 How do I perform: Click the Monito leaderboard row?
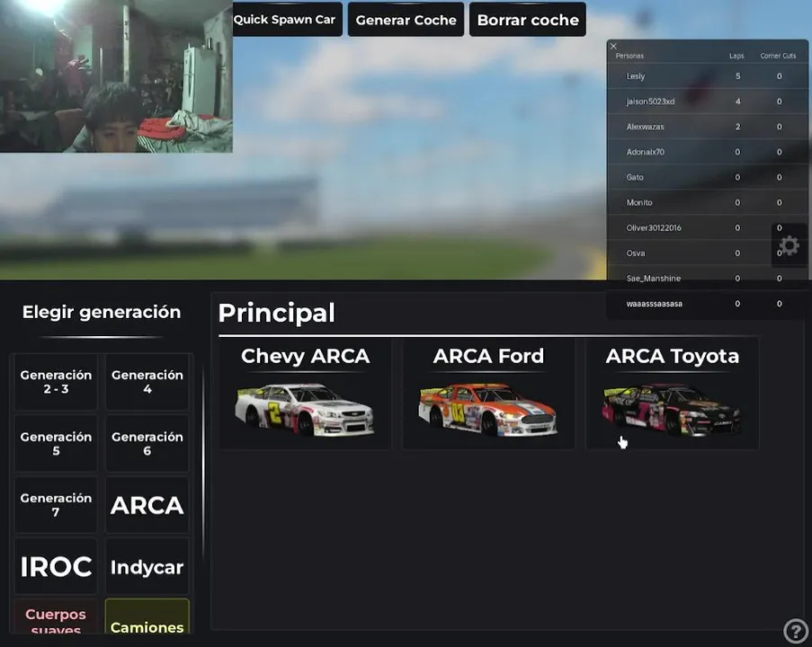pyautogui.click(x=707, y=202)
